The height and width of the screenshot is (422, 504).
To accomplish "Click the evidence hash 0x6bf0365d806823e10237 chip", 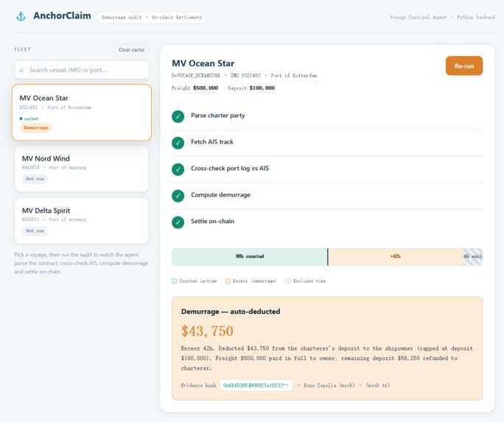I will pos(256,385).
